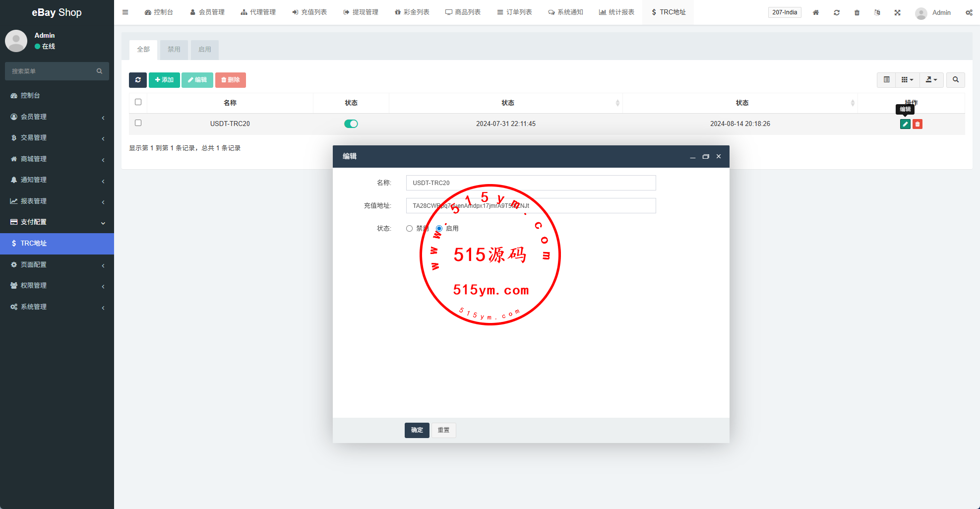Open the table search magnifier icon
Viewport: 980px width, 509px height.
coord(955,80)
